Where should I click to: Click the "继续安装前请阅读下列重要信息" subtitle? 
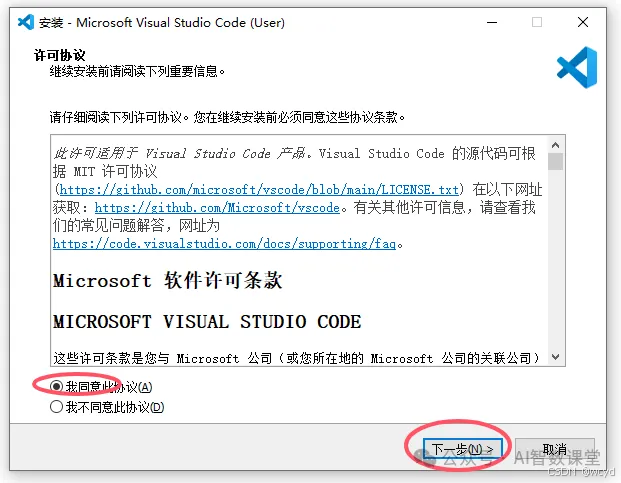click(137, 71)
